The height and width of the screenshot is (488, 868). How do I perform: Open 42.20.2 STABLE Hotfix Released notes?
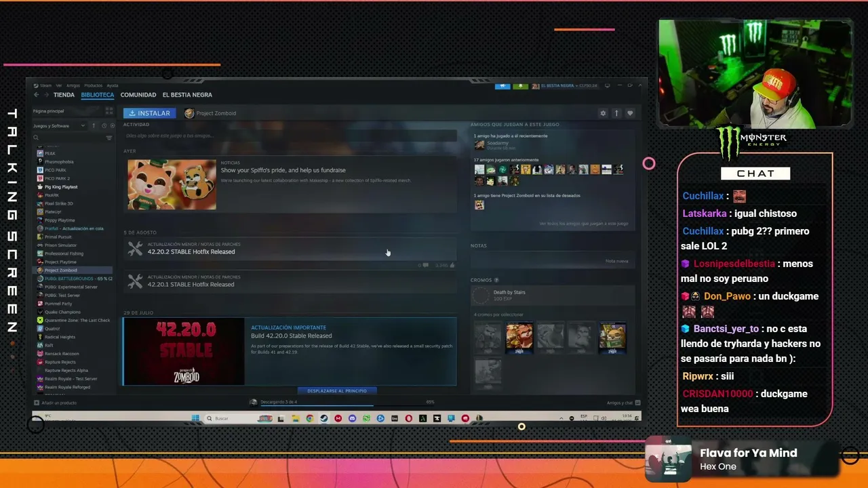click(x=191, y=252)
